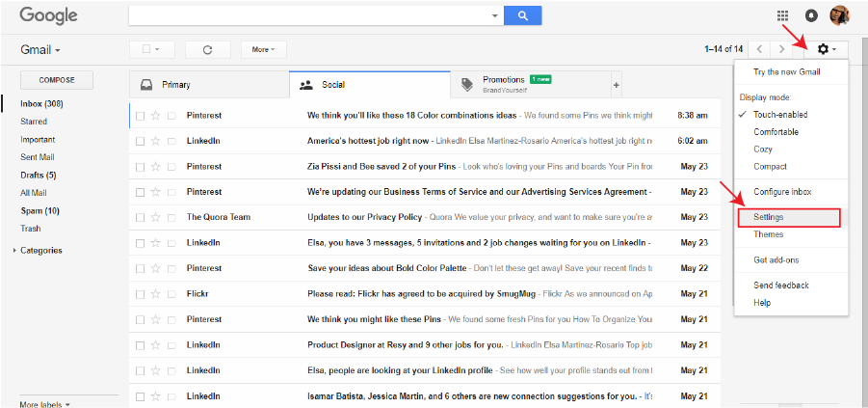Refresh the inbox with the reload icon
868x408 pixels.
(x=207, y=49)
